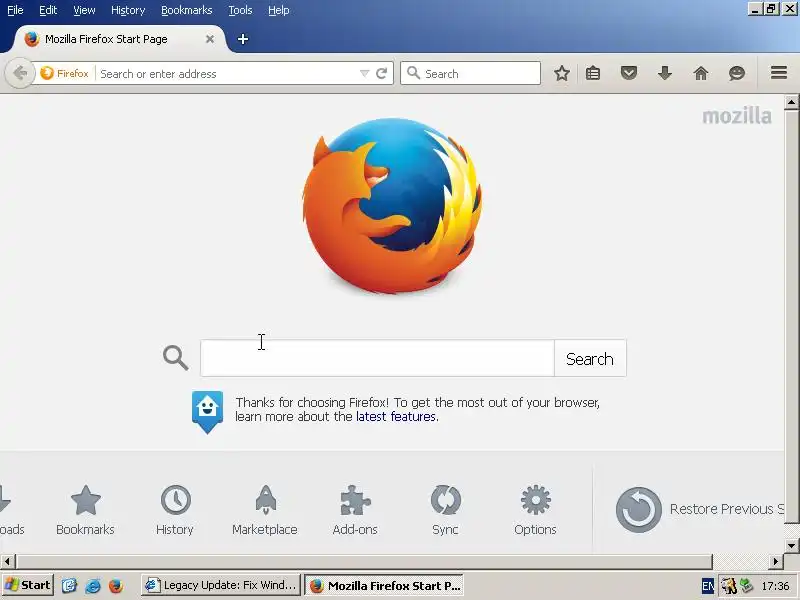Launch Firefox from quick launch icon

click(116, 585)
